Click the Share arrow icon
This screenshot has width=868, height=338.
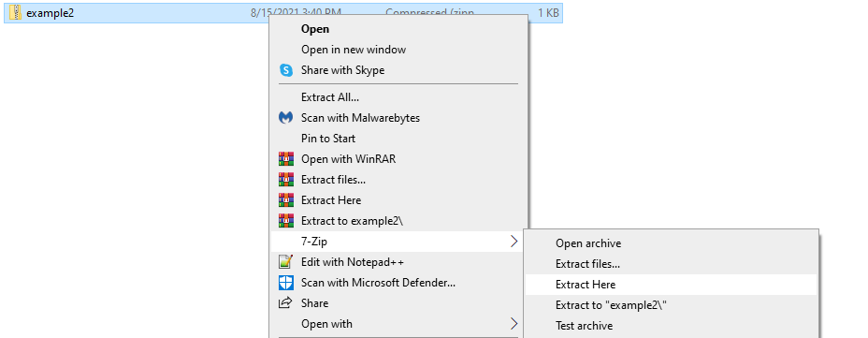pyautogui.click(x=285, y=303)
